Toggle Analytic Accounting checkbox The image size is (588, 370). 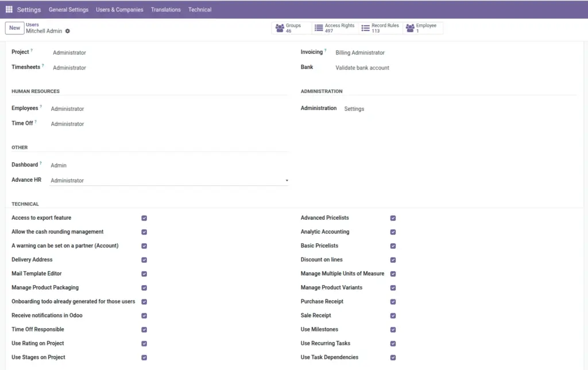pyautogui.click(x=393, y=232)
